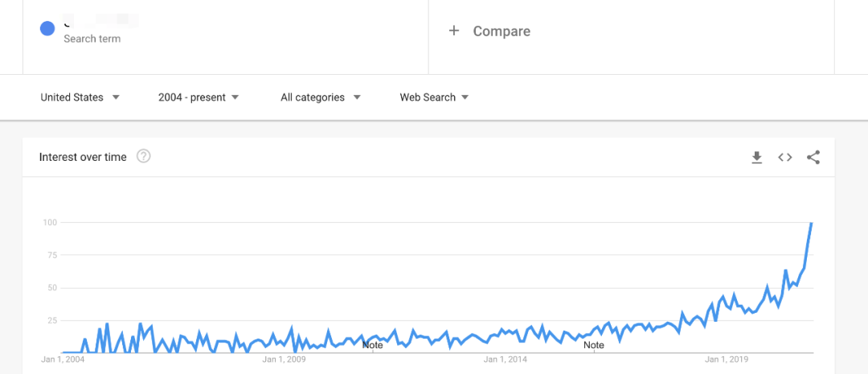Screen dimensions: 868x374
Task: Click the plus icon beside Compare
Action: coord(454,31)
